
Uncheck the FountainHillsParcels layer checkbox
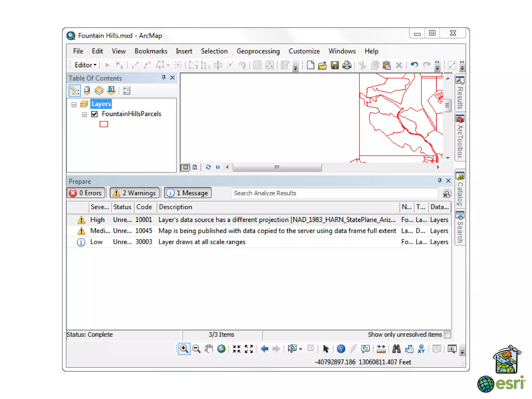[95, 114]
